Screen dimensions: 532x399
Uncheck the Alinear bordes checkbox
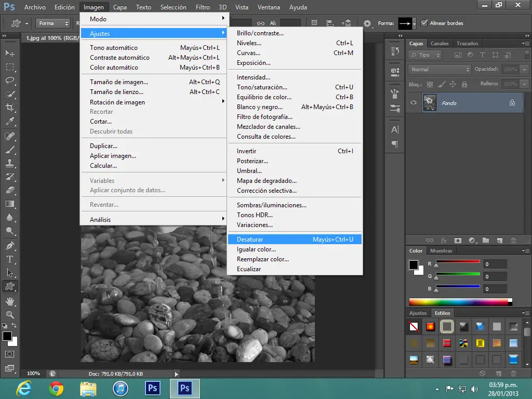click(424, 23)
